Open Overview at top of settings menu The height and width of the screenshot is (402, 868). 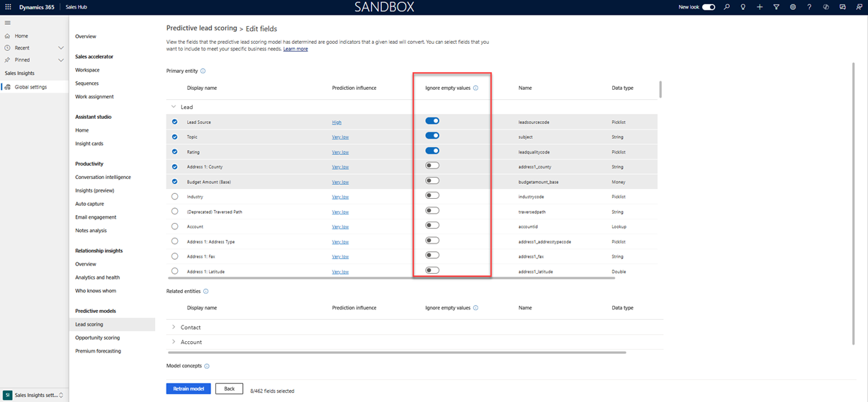tap(86, 36)
